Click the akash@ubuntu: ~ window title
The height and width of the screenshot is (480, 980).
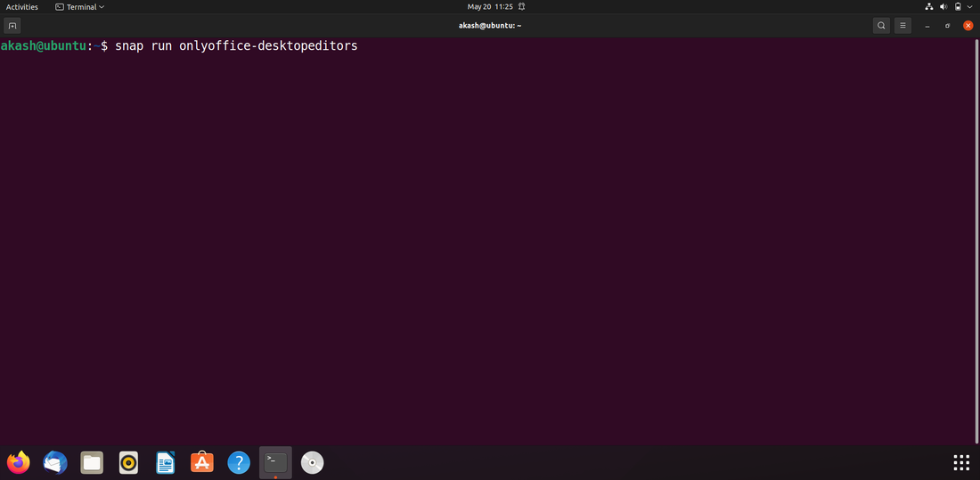tap(490, 26)
